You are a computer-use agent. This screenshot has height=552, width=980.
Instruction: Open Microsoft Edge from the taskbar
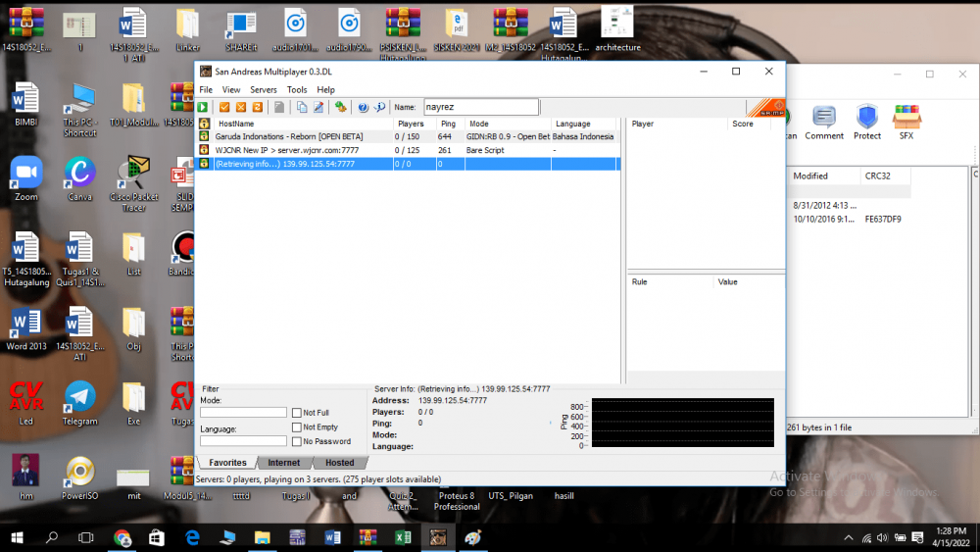192,537
